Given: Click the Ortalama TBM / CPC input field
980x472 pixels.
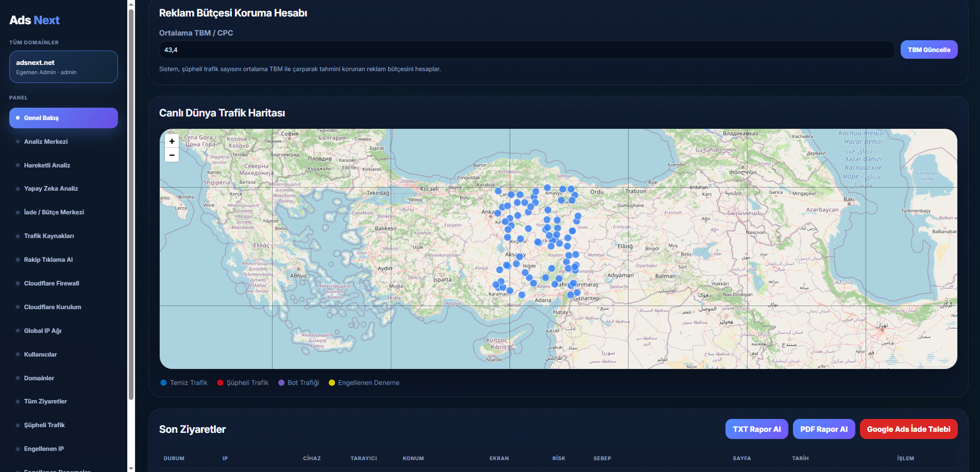Looking at the screenshot, I should coord(527,50).
